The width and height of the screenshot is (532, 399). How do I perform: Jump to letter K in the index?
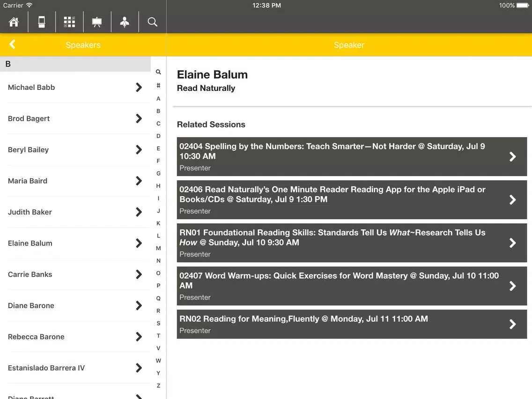point(158,223)
